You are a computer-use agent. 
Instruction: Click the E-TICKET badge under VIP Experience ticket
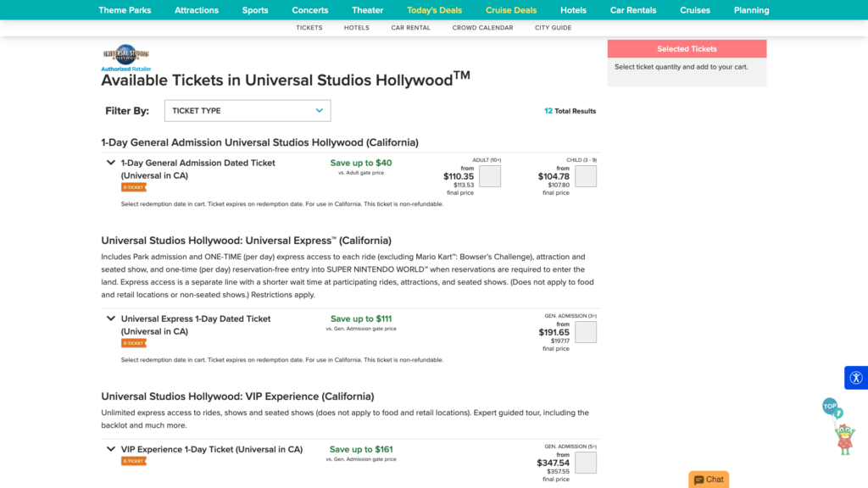pyautogui.click(x=133, y=462)
